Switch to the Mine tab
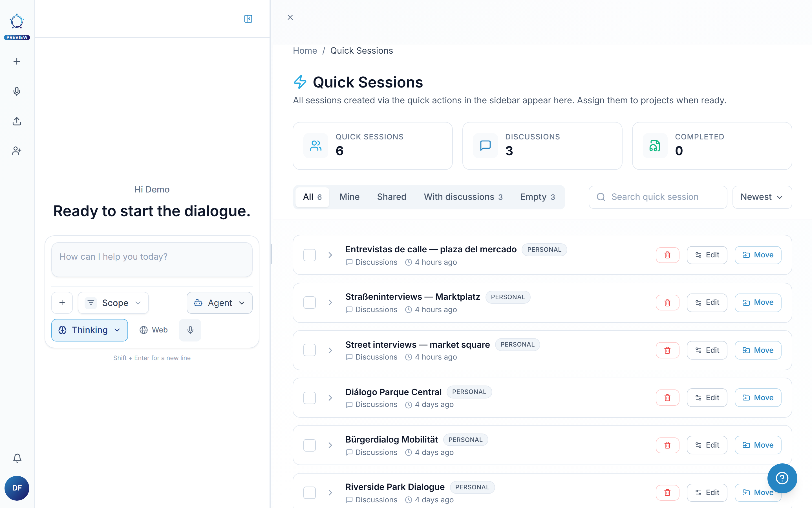The height and width of the screenshot is (508, 812). 349,197
